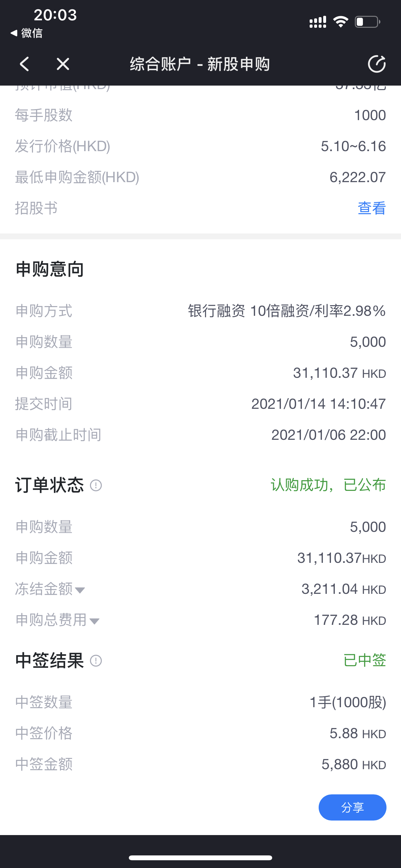Tap the 综合账户 - 新股申购 page title

pos(200,64)
